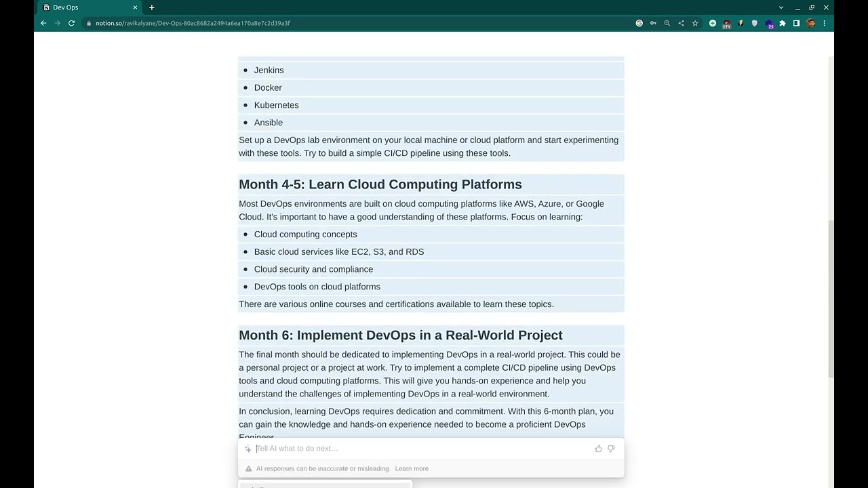
Task: Click the thumbs down icon on AI response
Action: pos(611,449)
